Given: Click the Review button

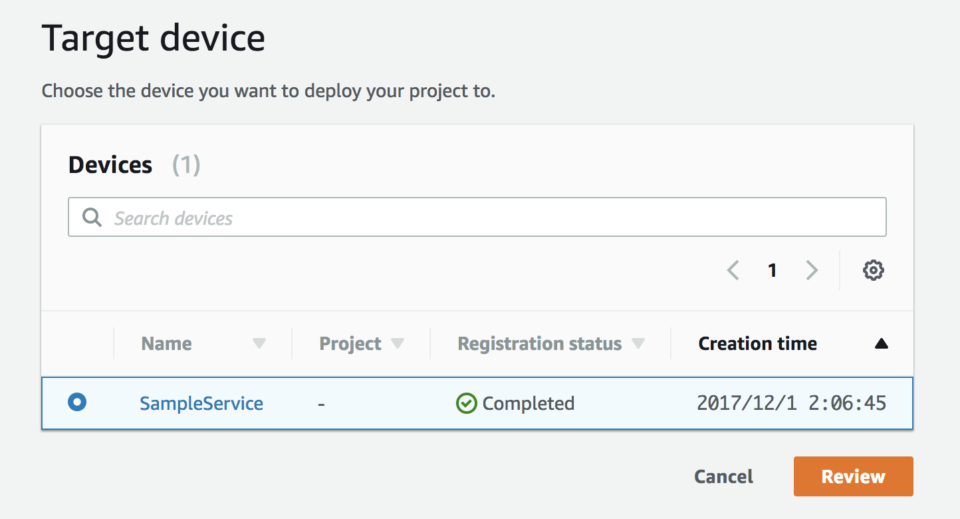Looking at the screenshot, I should (x=853, y=476).
